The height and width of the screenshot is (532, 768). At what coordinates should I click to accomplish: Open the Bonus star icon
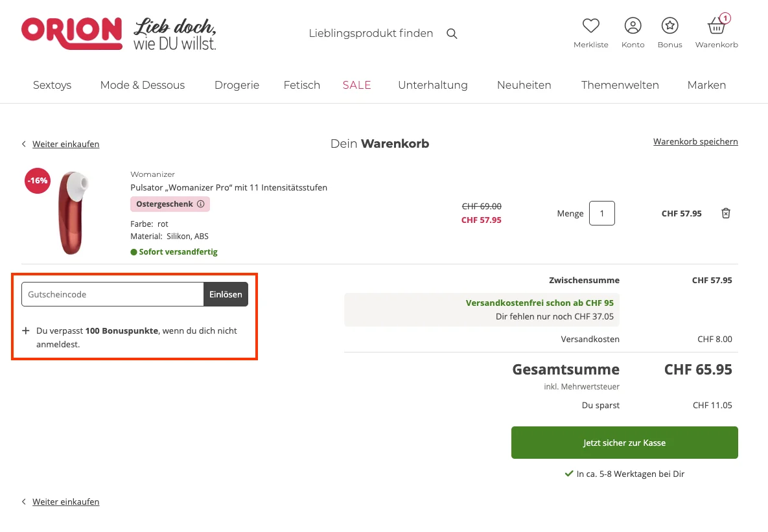pos(669,25)
